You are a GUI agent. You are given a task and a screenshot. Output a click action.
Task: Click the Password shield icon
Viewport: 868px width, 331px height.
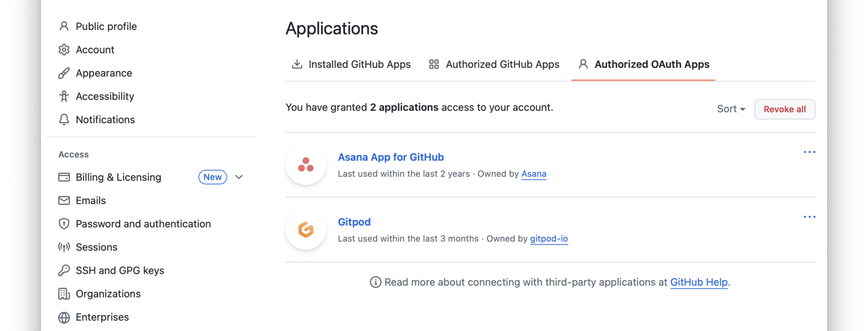click(x=64, y=224)
